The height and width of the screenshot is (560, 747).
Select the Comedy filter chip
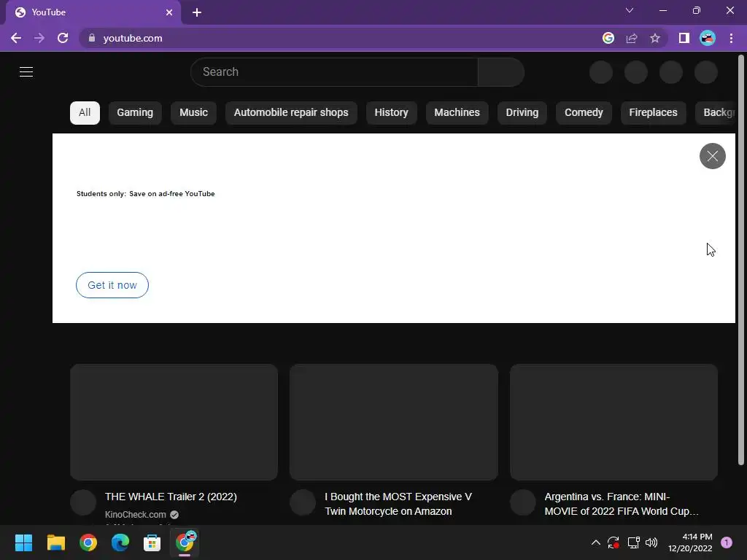pyautogui.click(x=584, y=113)
